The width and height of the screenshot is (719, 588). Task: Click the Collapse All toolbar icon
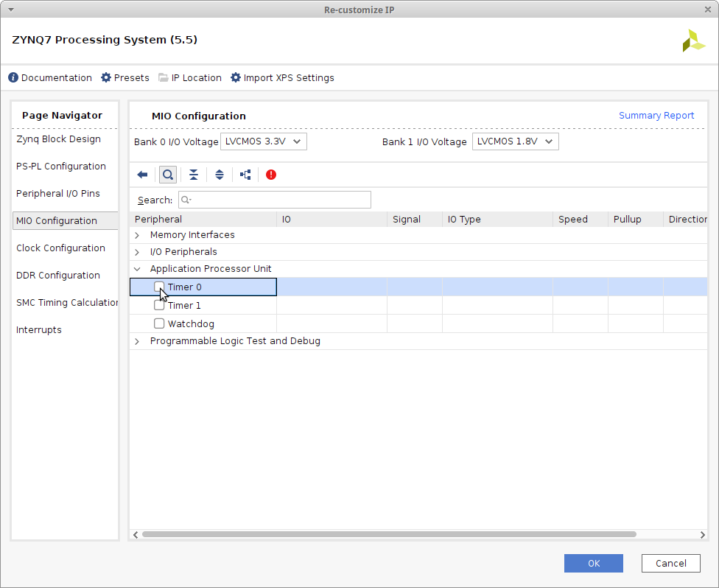[x=193, y=175]
